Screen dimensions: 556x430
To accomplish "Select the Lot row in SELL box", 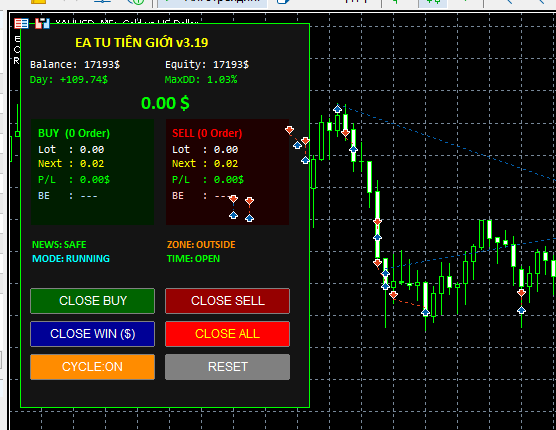I will coord(205,150).
